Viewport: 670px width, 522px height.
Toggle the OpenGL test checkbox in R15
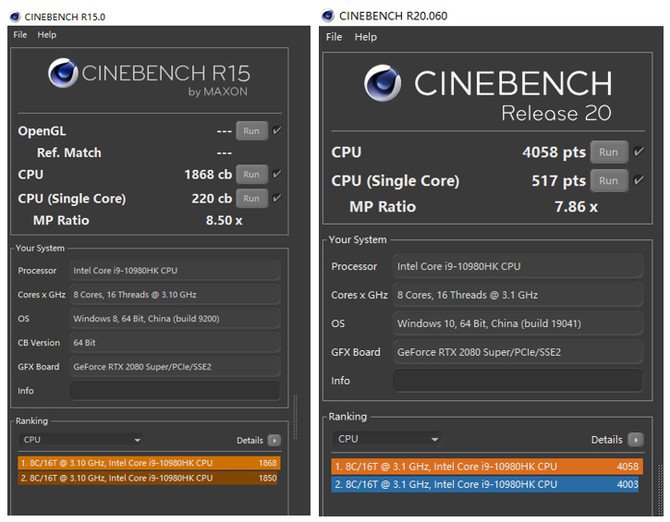pyautogui.click(x=277, y=130)
